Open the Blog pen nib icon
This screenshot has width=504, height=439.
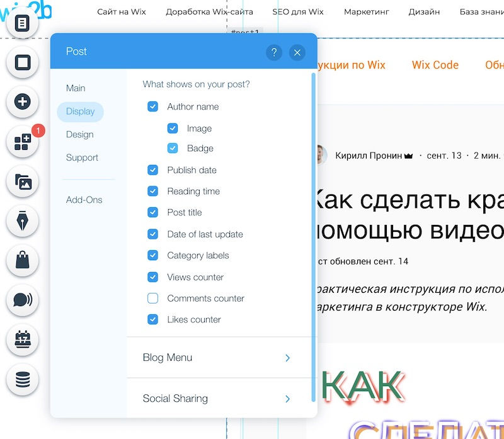tap(23, 221)
